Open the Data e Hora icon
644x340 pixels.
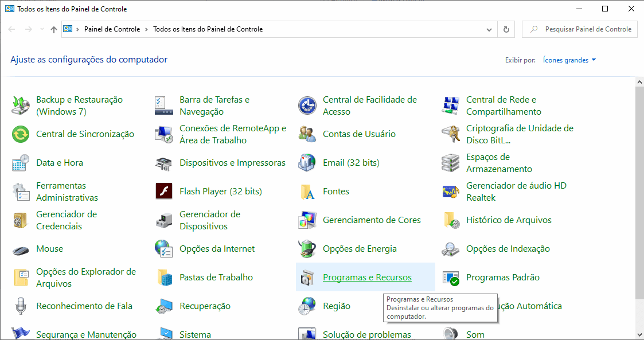[21, 163]
